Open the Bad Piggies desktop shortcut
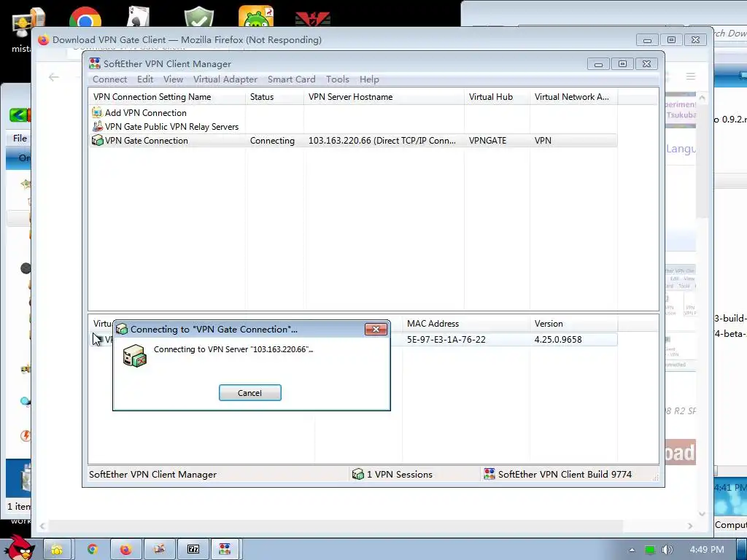 point(256,17)
